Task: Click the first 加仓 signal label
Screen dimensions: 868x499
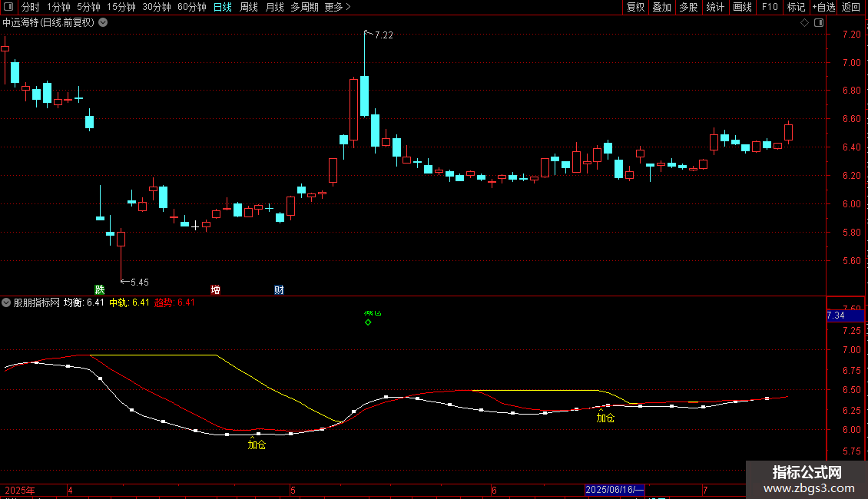Action: (257, 444)
